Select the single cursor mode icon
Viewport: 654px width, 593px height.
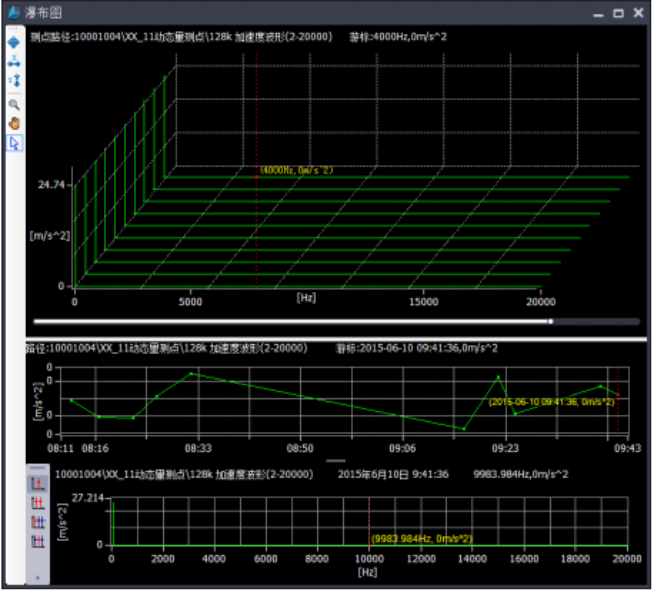pyautogui.click(x=38, y=484)
